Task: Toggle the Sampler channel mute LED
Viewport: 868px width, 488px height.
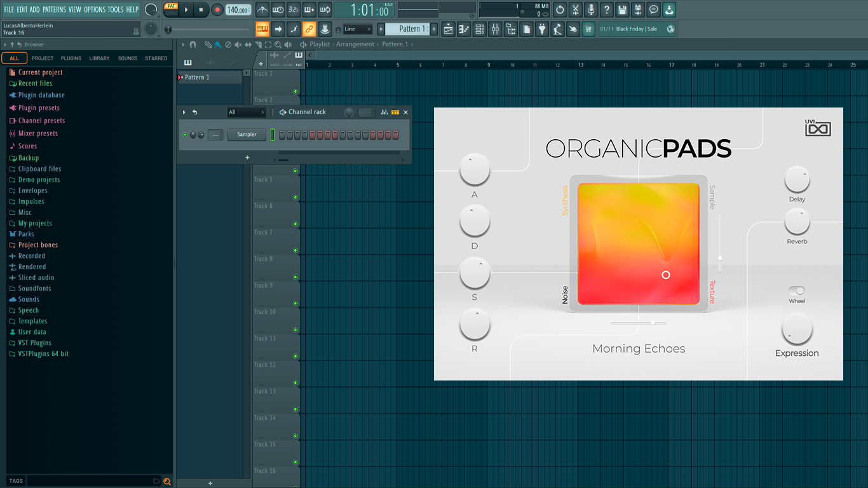Action: tap(185, 135)
